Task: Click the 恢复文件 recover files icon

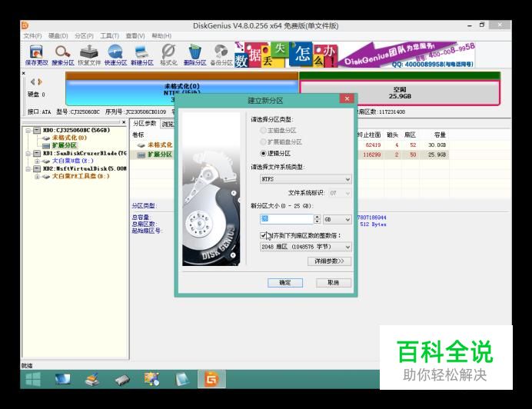Action: click(89, 55)
